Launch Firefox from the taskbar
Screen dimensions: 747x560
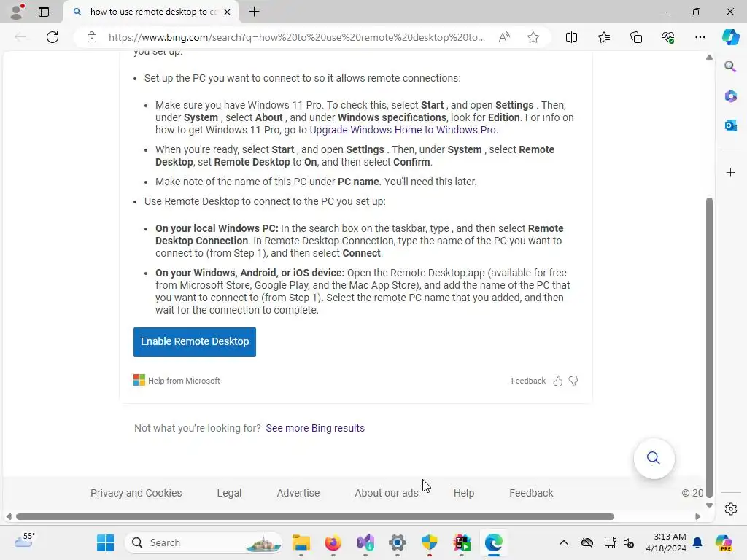click(333, 542)
